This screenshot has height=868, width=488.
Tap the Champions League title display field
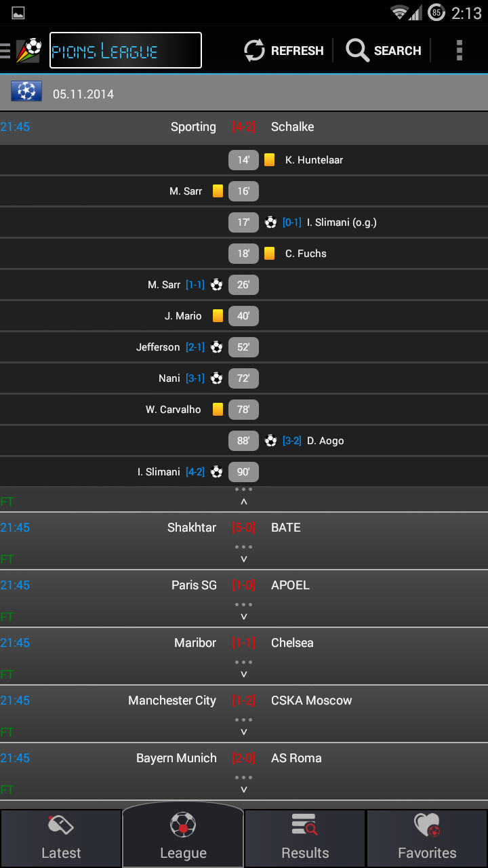(125, 50)
